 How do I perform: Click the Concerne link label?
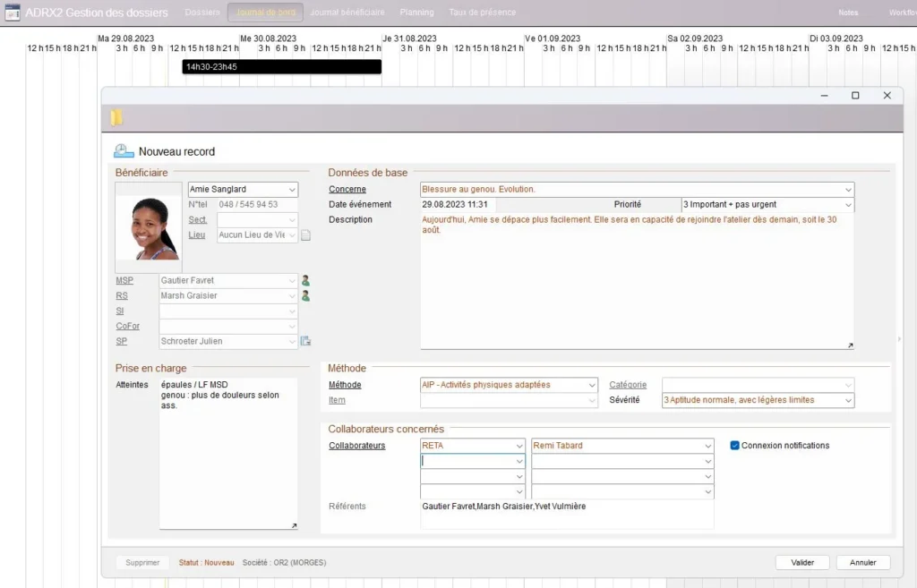(347, 190)
